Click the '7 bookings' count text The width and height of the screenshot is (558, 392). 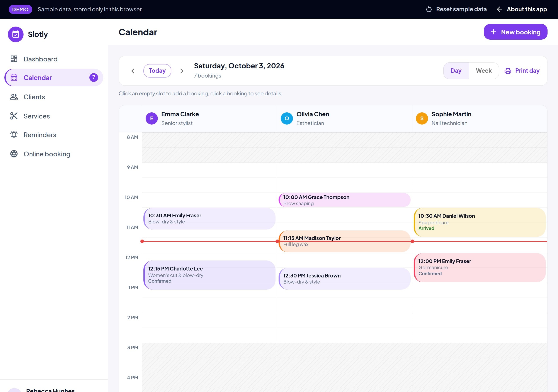click(208, 76)
